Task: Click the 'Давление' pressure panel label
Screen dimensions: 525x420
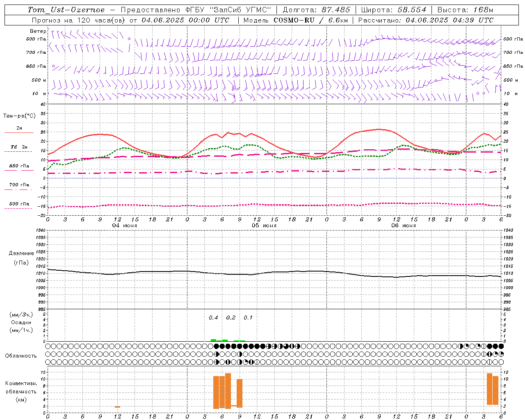Action: tap(21, 253)
